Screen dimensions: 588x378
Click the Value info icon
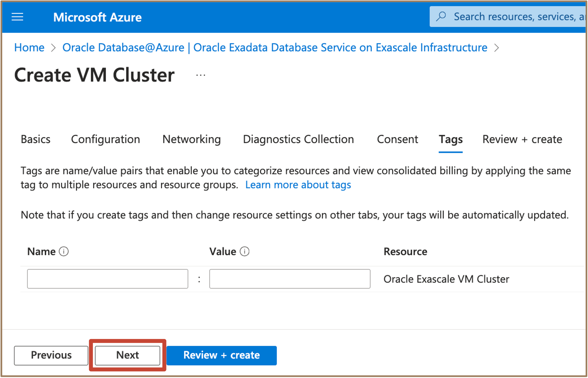pyautogui.click(x=244, y=251)
